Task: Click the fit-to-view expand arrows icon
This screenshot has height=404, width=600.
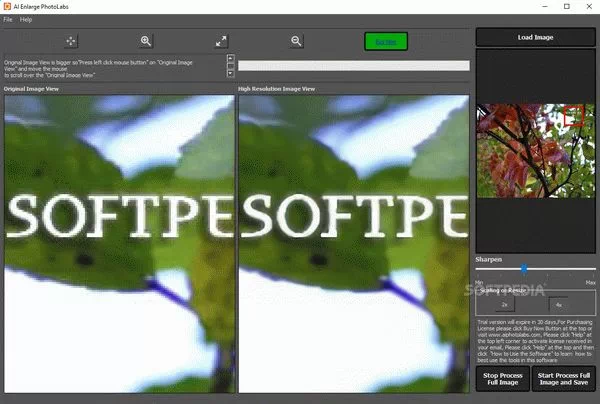Action: 221,41
